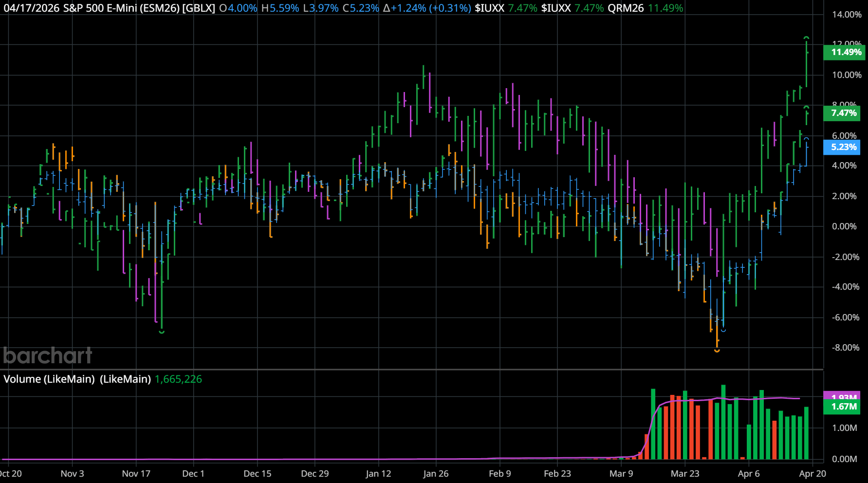This screenshot has width=868, height=483.
Task: Click the Mar 23 date label
Action: 684,473
